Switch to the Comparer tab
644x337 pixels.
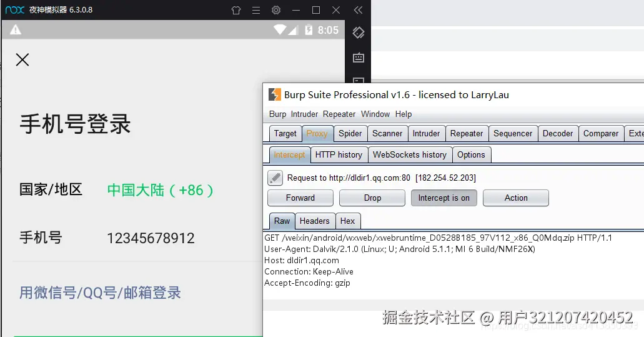[601, 134]
